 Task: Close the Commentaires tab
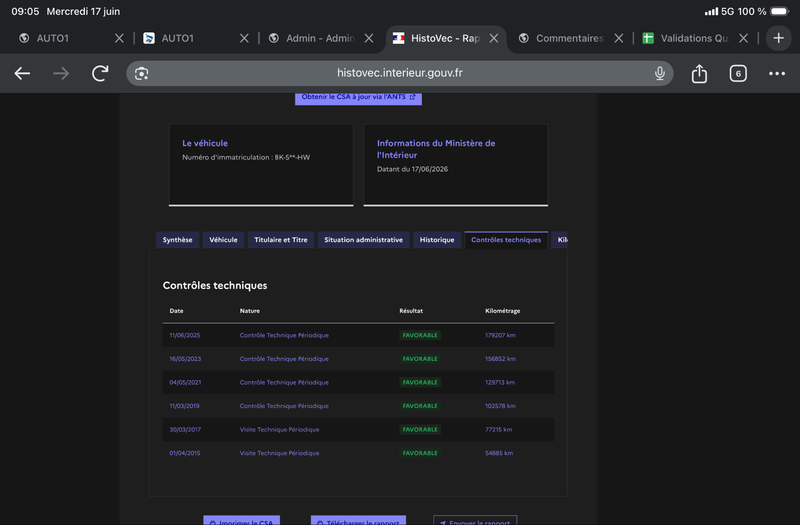(x=618, y=38)
